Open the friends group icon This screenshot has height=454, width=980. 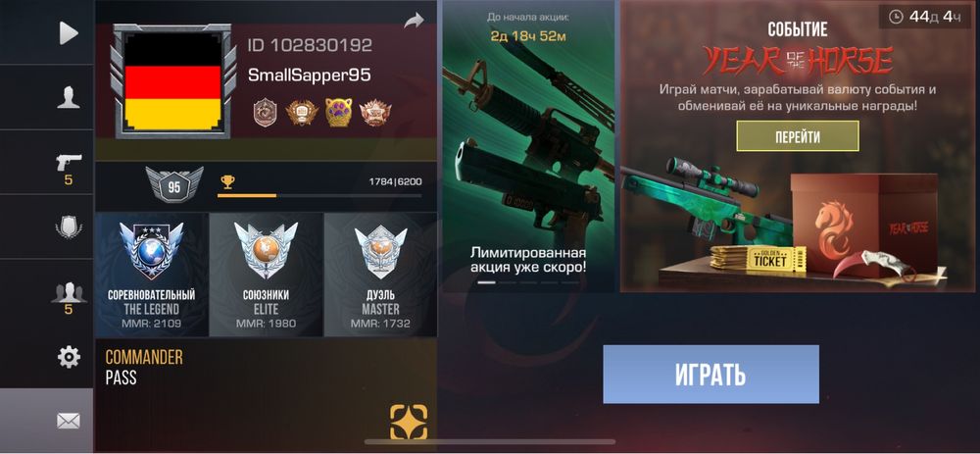tap(69, 292)
